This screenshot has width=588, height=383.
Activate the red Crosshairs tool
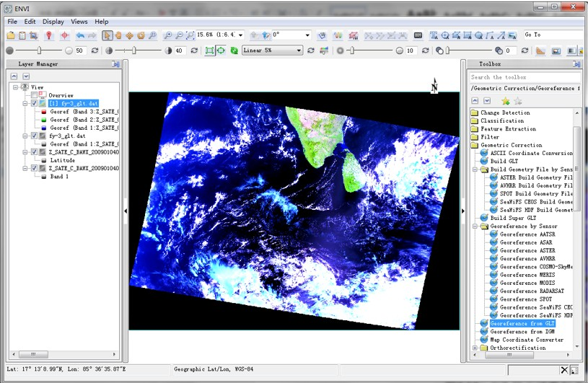tap(65, 35)
